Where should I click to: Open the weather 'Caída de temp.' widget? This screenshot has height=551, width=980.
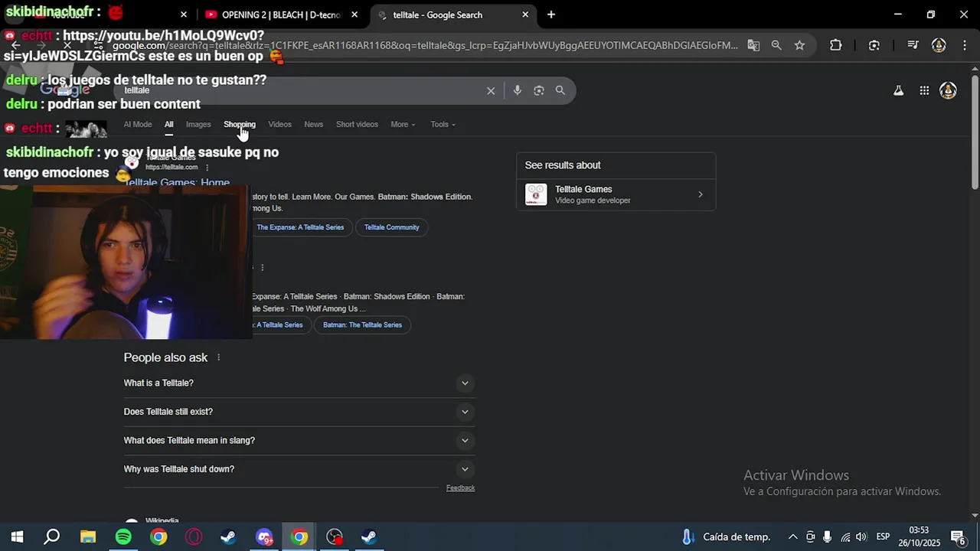726,537
